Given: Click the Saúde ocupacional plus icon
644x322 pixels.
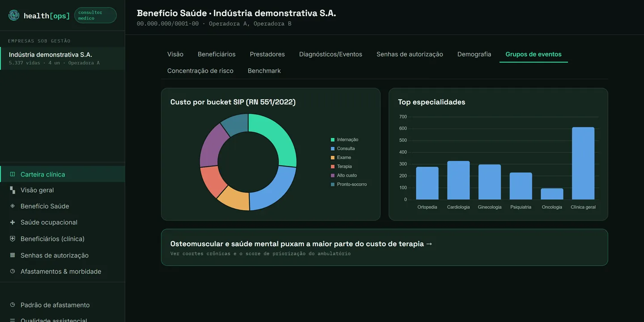Looking at the screenshot, I should (x=13, y=222).
